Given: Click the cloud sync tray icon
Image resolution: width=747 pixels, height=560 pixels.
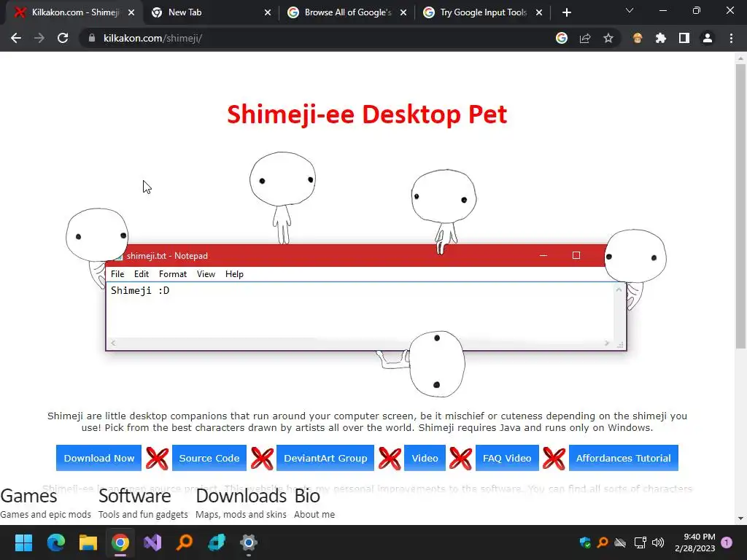Looking at the screenshot, I should (x=620, y=542).
